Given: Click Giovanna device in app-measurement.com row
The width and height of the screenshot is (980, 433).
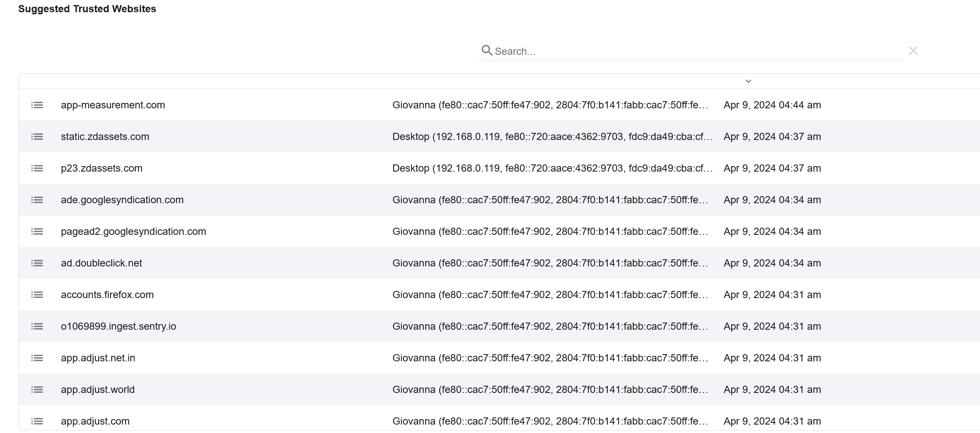Looking at the screenshot, I should click(x=550, y=105).
